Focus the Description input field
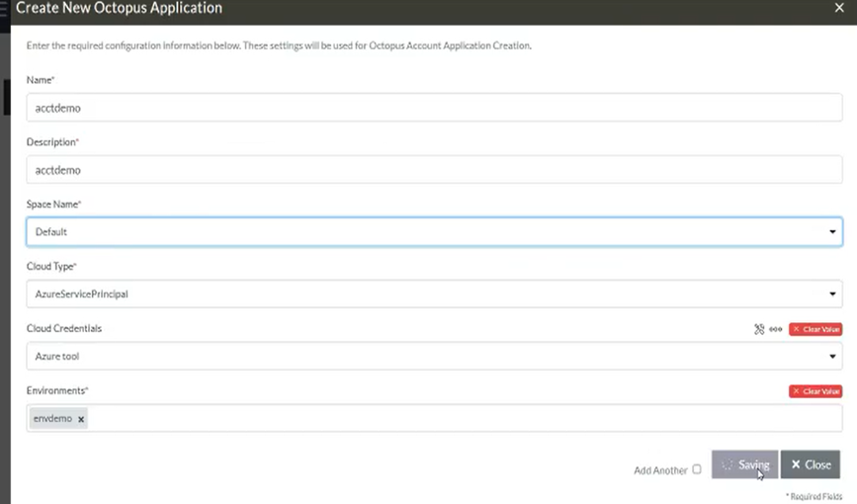Image resolution: width=857 pixels, height=504 pixels. point(435,170)
